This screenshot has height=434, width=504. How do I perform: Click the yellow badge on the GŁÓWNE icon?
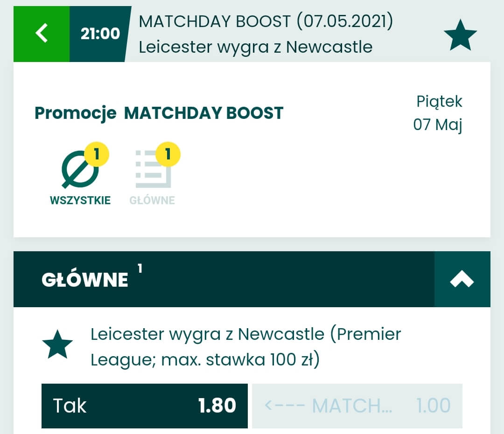click(x=168, y=154)
